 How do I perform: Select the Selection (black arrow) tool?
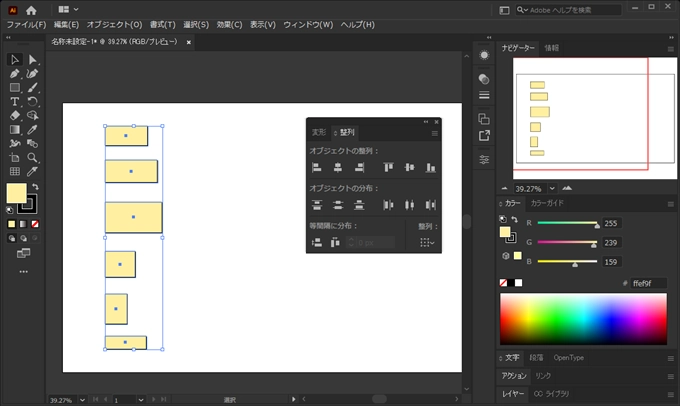15,59
